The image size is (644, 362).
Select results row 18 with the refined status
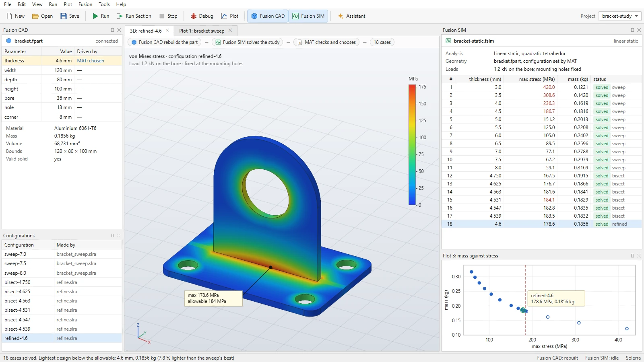pos(541,224)
